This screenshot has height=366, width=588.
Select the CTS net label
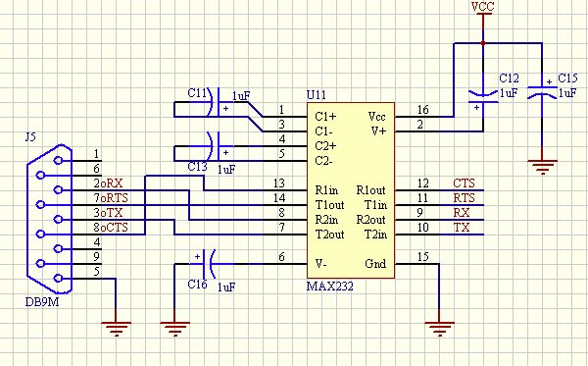pyautogui.click(x=464, y=183)
